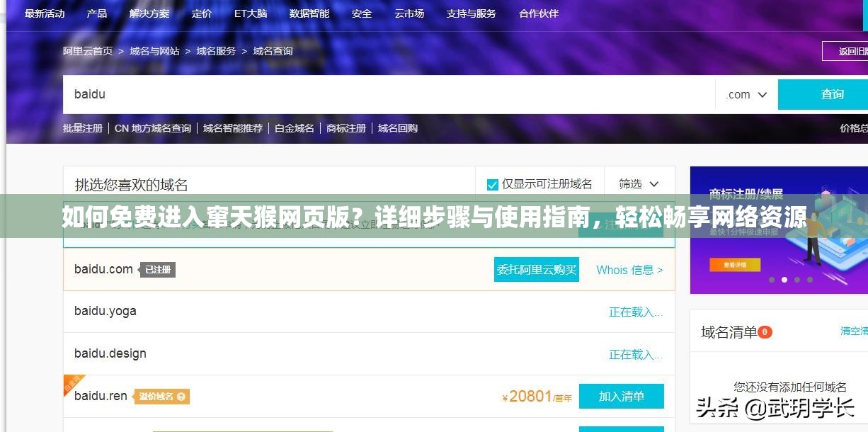This screenshot has height=432, width=868.
Task: Open the 产品 menu in the top navigation
Action: coord(96,13)
